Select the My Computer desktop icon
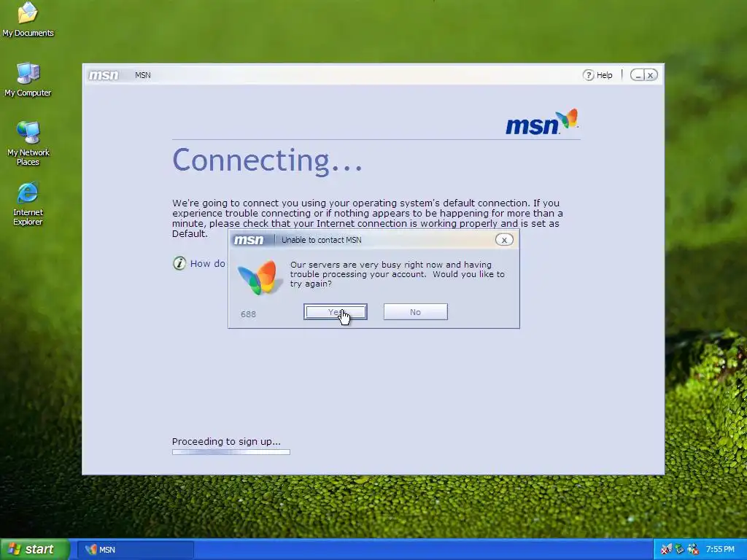 28,80
